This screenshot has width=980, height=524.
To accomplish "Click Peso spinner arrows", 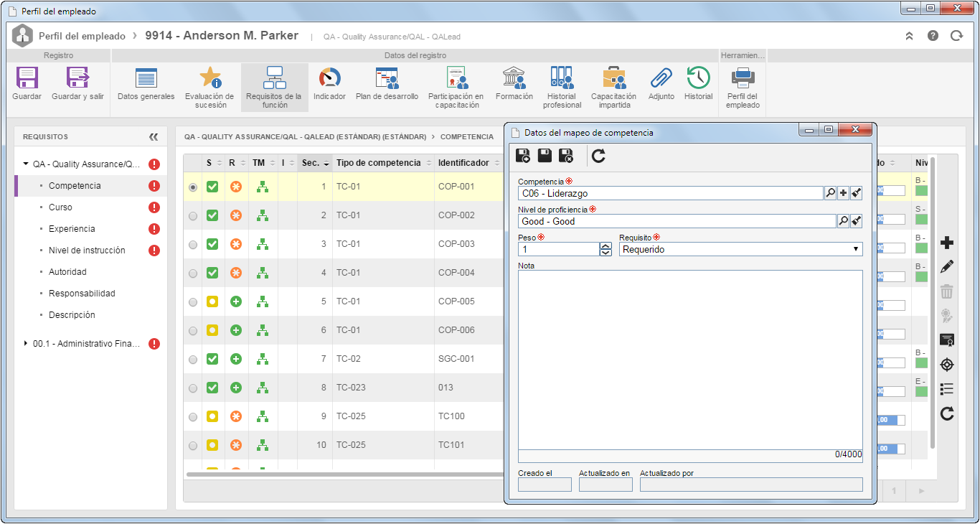I will [606, 249].
